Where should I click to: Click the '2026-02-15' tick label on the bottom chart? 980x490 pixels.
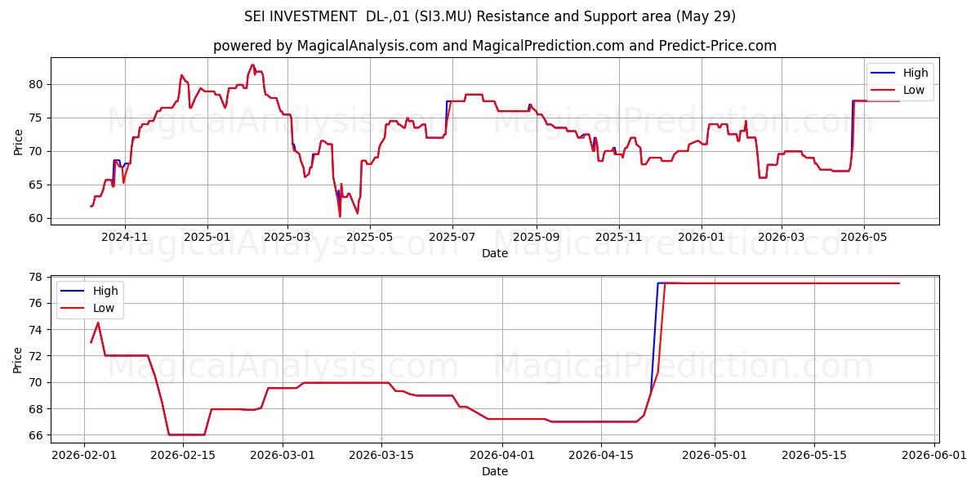point(183,456)
